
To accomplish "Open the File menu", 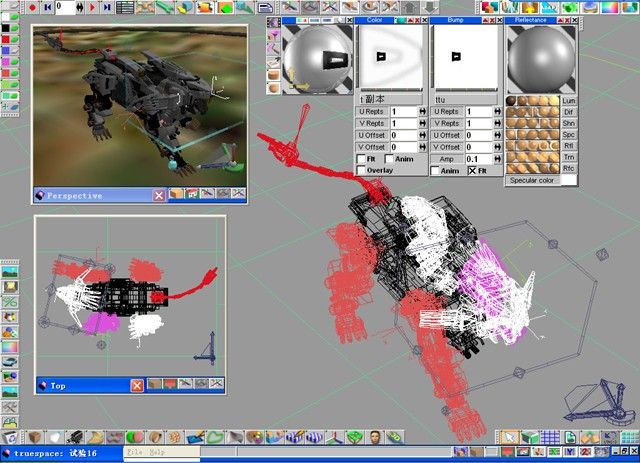I will point(133,452).
